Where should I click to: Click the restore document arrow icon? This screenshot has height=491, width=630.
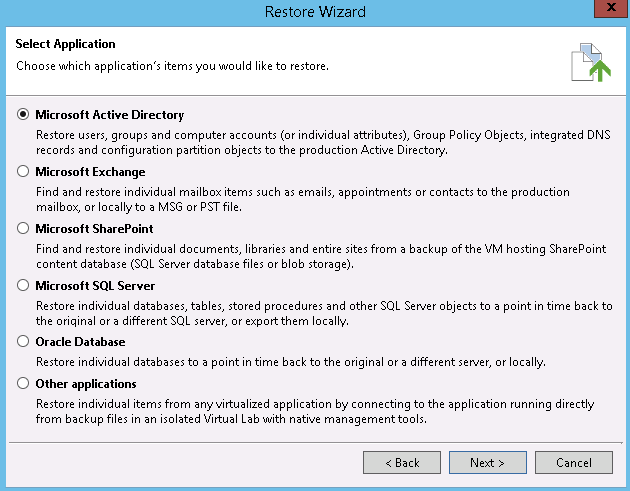pos(591,62)
